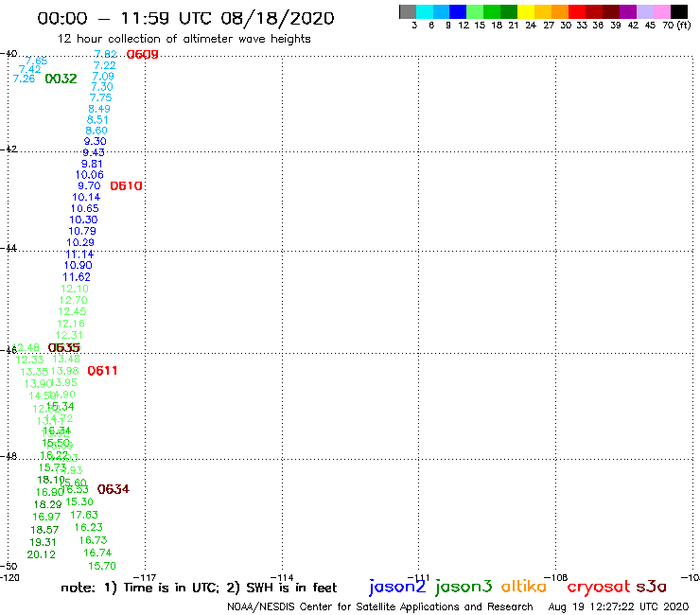Click the altika satellite legend label
Viewport: 700px width, 615px height.
[524, 587]
